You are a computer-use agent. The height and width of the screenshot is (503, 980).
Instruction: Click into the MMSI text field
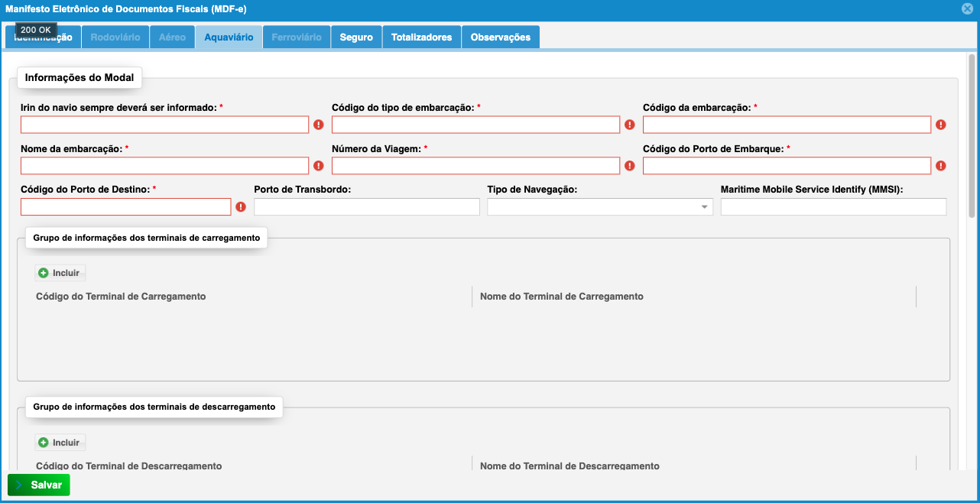pos(833,207)
